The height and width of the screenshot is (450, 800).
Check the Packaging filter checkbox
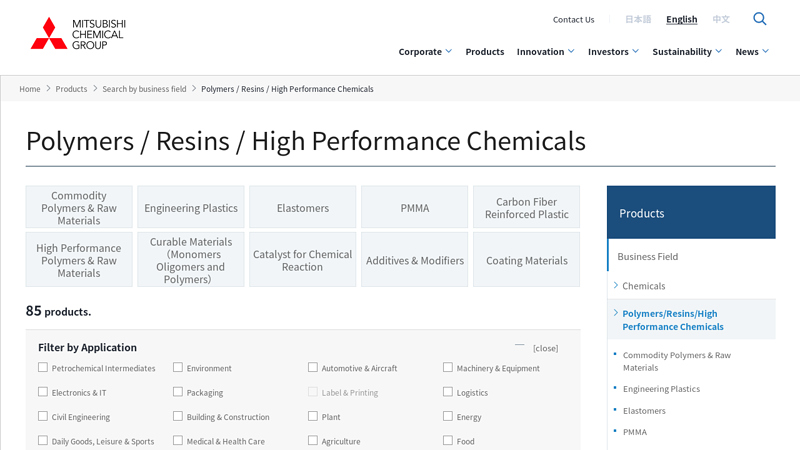click(178, 392)
